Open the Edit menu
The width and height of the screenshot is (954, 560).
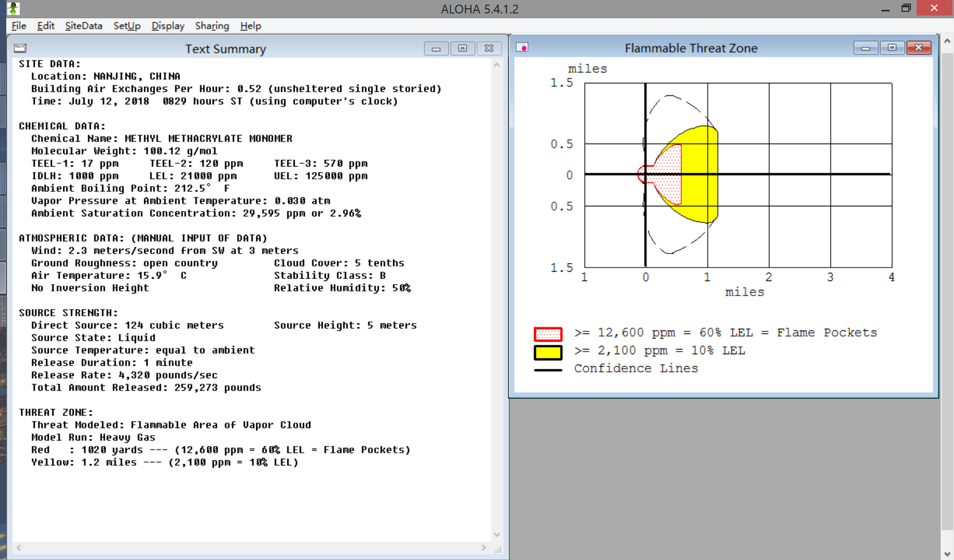coord(46,26)
